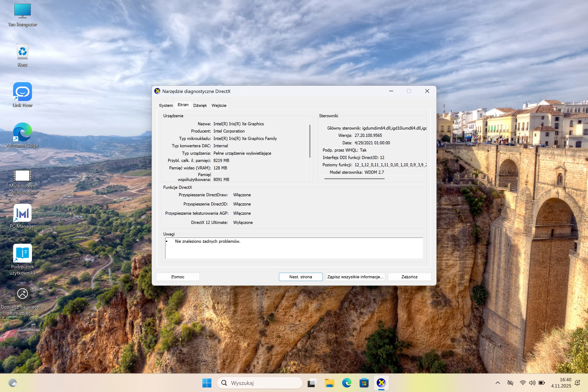Select the Wejście tab
Image resolution: width=588 pixels, height=392 pixels.
[219, 105]
